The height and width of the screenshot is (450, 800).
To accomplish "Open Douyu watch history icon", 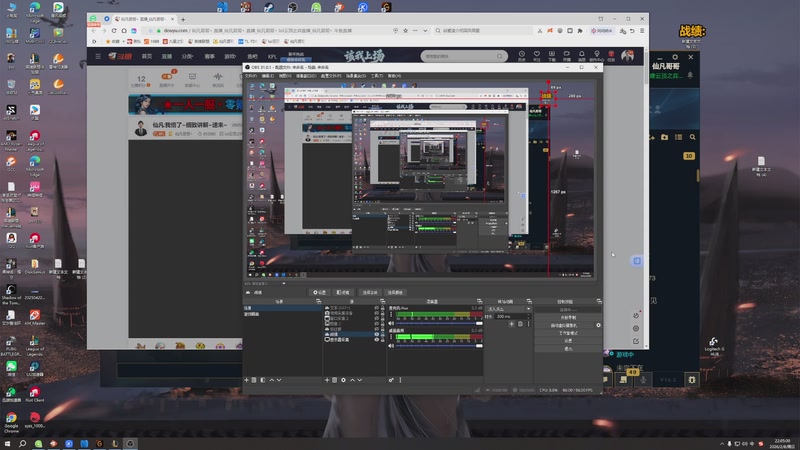I will [521, 54].
